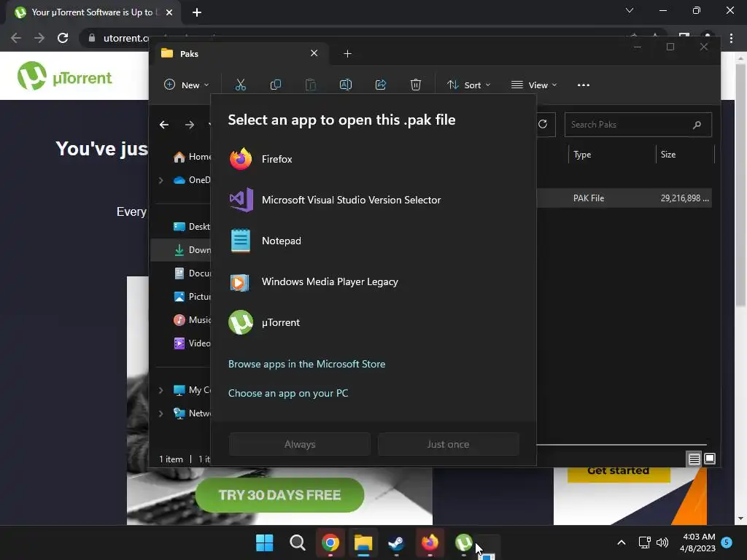Pick Notepad from the app list
The image size is (747, 560).
(373, 241)
